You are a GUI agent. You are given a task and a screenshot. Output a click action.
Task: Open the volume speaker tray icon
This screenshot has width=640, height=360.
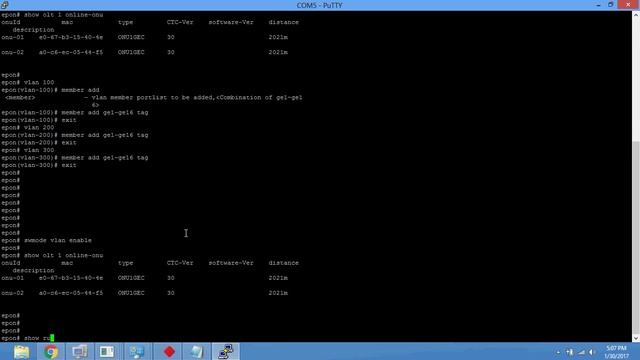tap(592, 352)
